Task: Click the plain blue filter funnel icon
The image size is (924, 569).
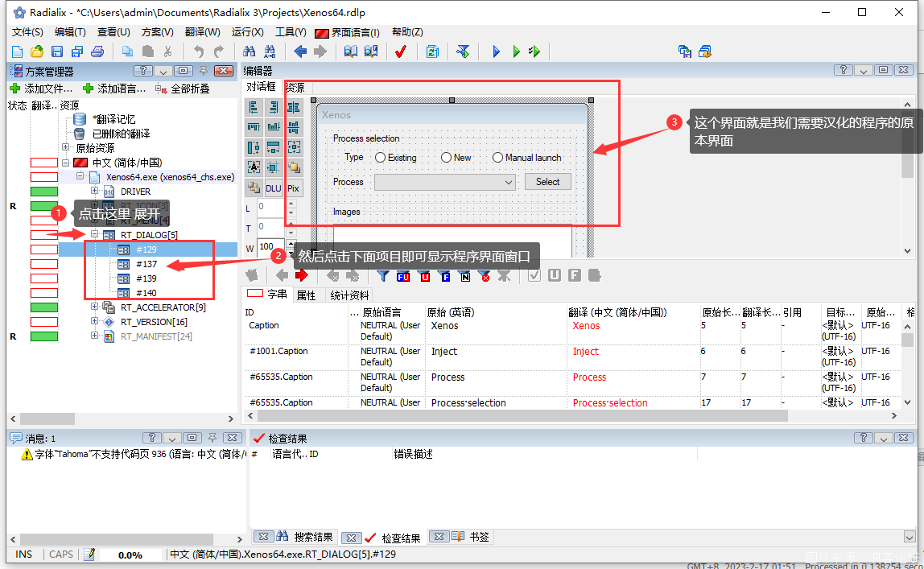Action: (x=383, y=276)
